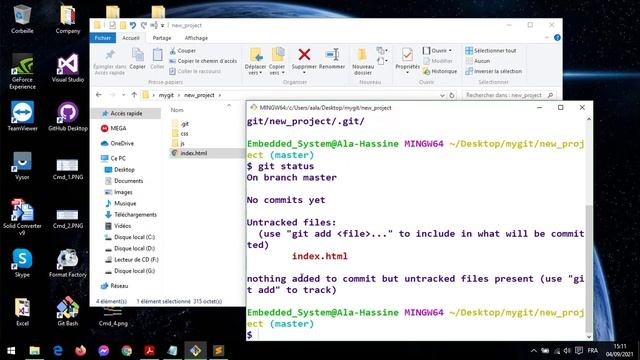Viewport: 640px width, 360px height.
Task: Select the .git folder in file list
Action: click(184, 124)
